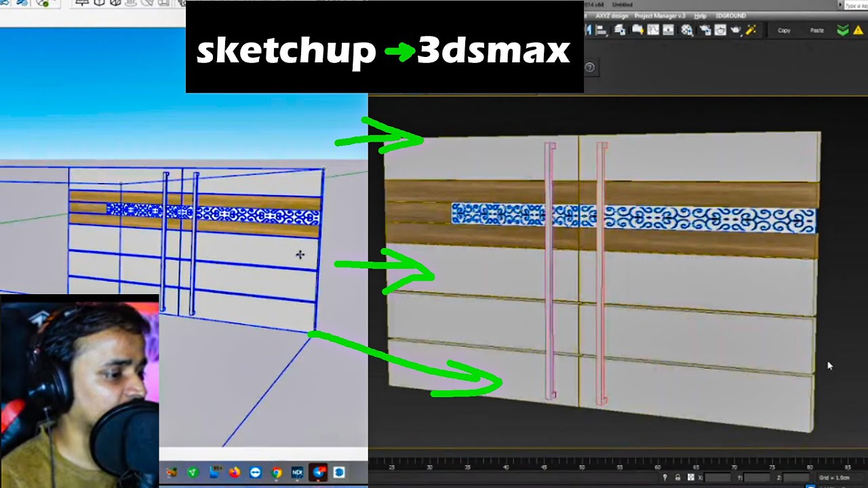This screenshot has height=488, width=868.
Task: Toggle the Scene Explorer folder icon
Action: (x=637, y=29)
